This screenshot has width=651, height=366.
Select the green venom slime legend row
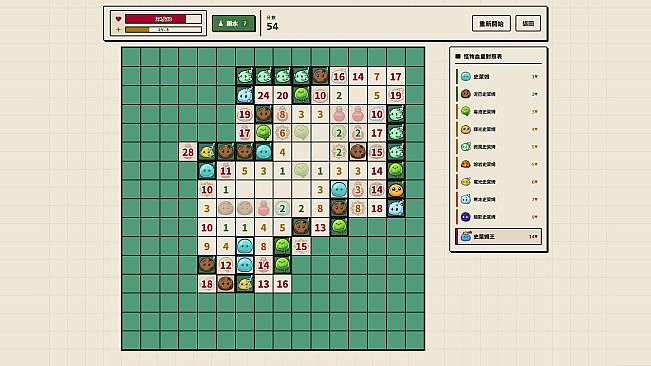[499, 112]
